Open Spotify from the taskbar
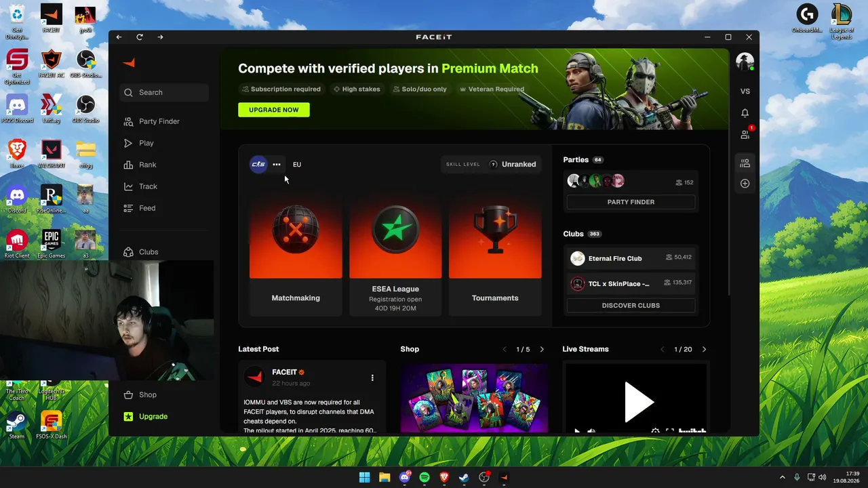This screenshot has height=488, width=868. [425, 477]
